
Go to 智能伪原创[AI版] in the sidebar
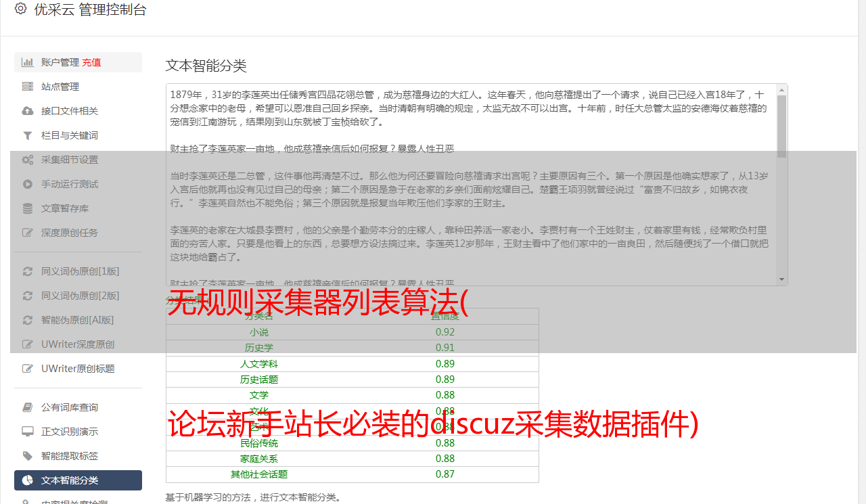pyautogui.click(x=78, y=320)
